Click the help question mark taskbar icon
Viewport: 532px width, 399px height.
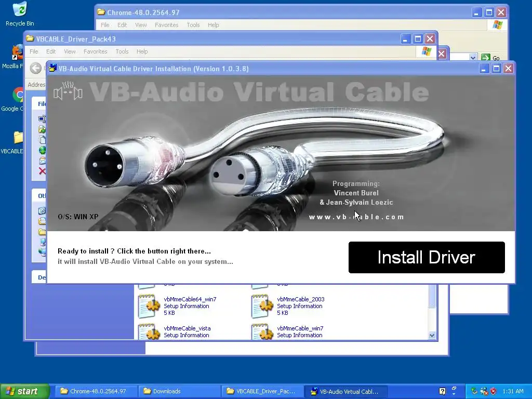443,392
